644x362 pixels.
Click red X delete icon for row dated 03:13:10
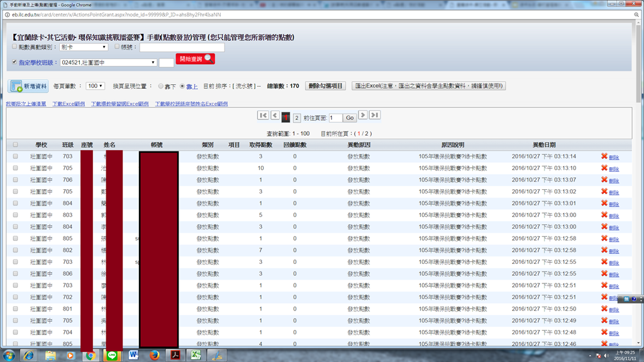tap(604, 168)
